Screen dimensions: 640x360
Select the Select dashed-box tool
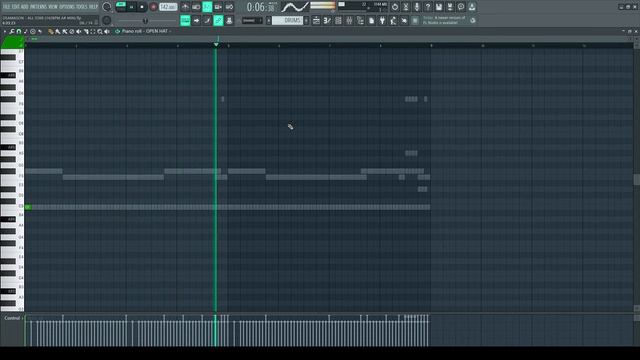tap(93, 31)
